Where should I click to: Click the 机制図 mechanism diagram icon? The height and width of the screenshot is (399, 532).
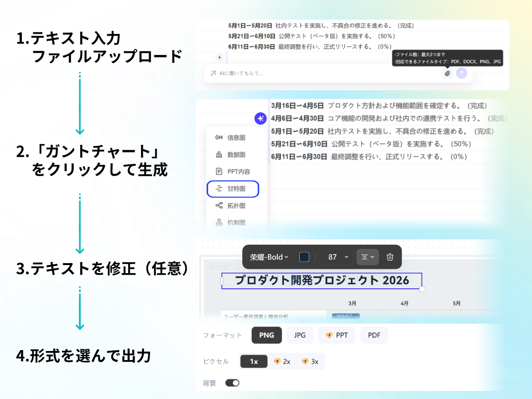pyautogui.click(x=219, y=221)
